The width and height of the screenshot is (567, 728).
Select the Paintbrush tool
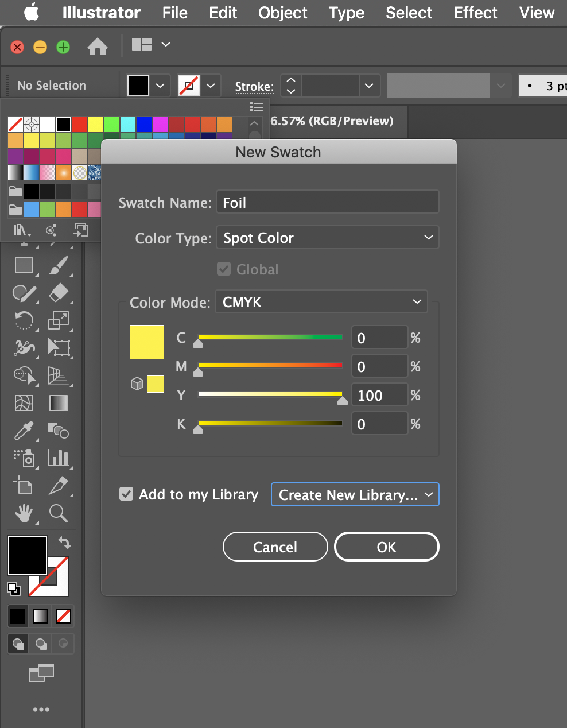[x=58, y=265]
